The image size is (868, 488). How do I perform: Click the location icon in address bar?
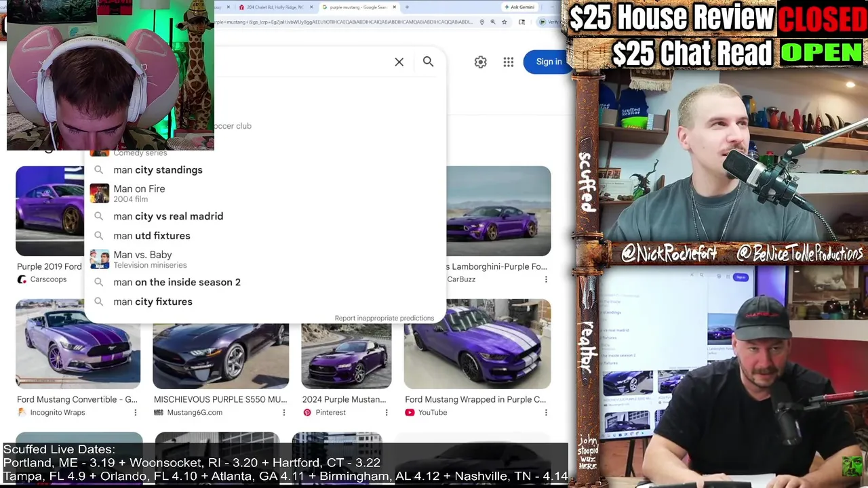[482, 22]
